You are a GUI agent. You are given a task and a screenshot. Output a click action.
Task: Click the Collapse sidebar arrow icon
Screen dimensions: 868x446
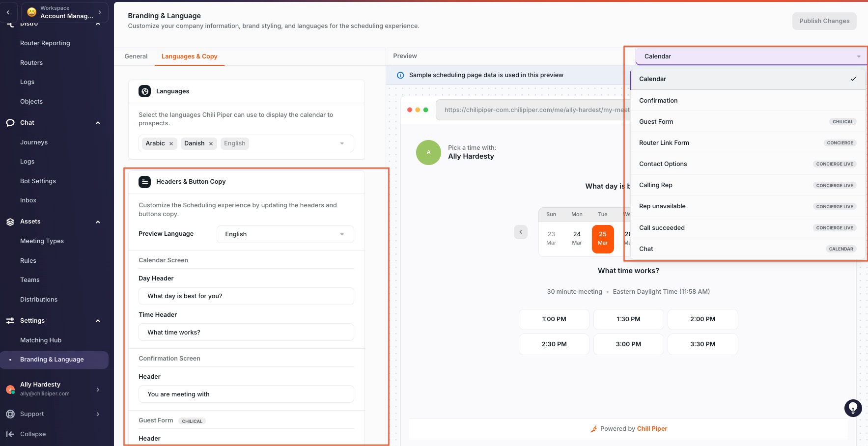point(10,434)
